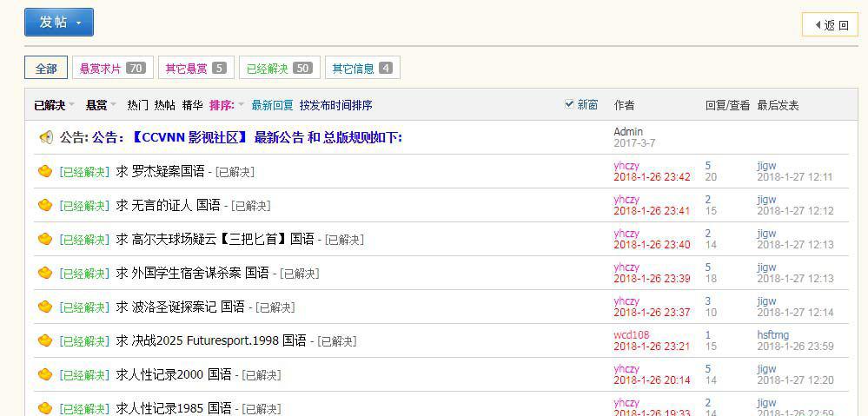
Task: Click the 作者 column header
Action: point(625,105)
